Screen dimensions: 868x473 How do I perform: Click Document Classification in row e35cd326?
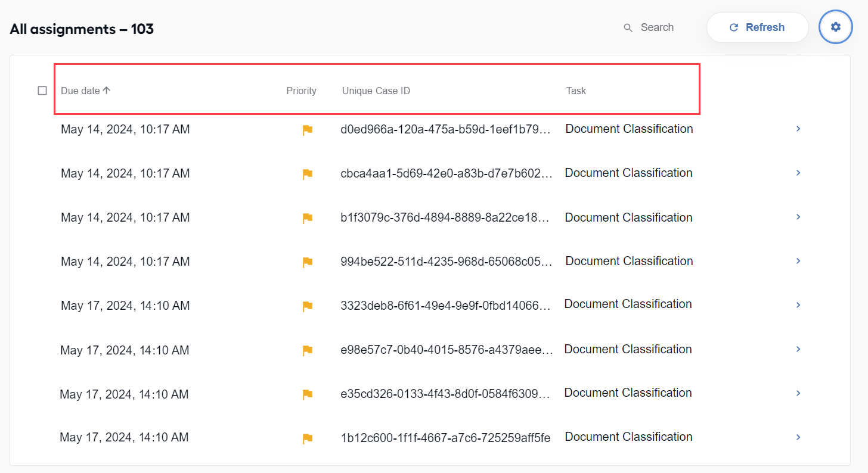pos(628,393)
